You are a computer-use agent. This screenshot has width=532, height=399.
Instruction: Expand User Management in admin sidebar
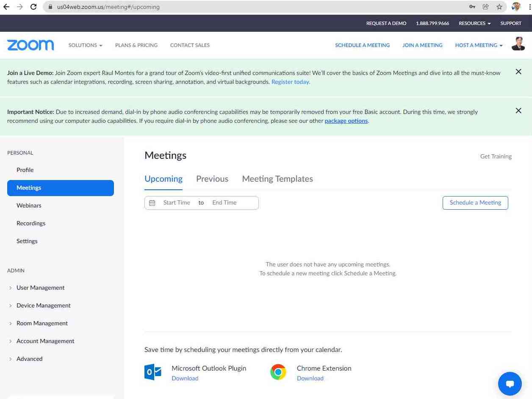pyautogui.click(x=40, y=288)
